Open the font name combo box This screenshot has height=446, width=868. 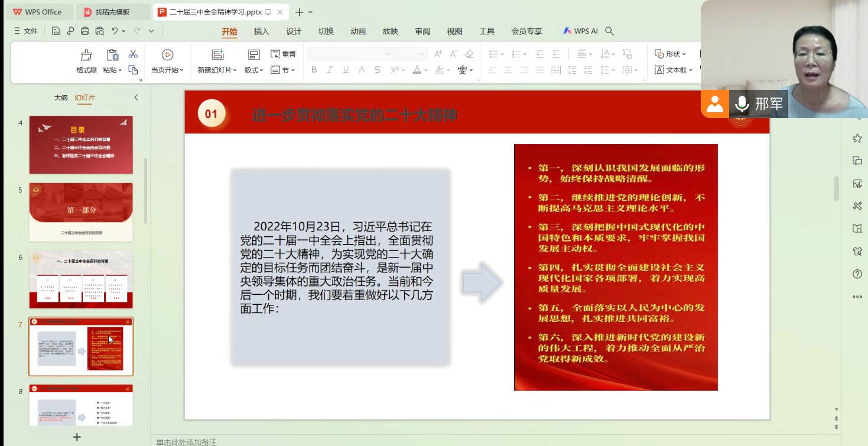pyautogui.click(x=350, y=54)
